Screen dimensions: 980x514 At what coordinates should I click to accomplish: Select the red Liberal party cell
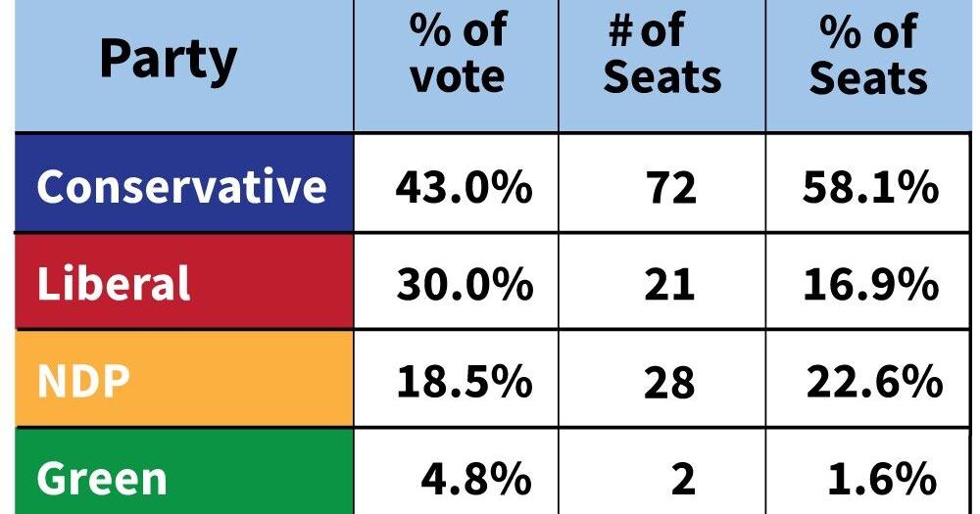[184, 282]
